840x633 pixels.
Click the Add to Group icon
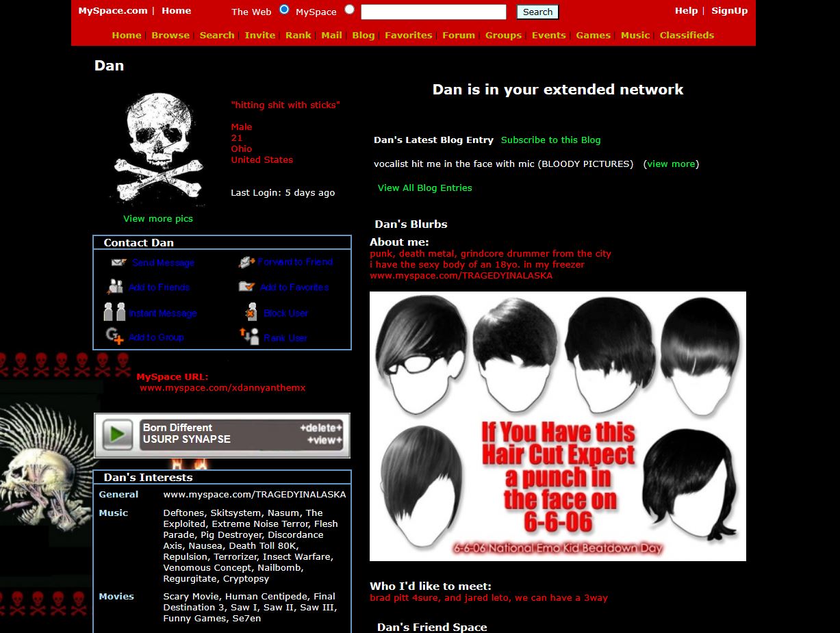[x=114, y=337]
